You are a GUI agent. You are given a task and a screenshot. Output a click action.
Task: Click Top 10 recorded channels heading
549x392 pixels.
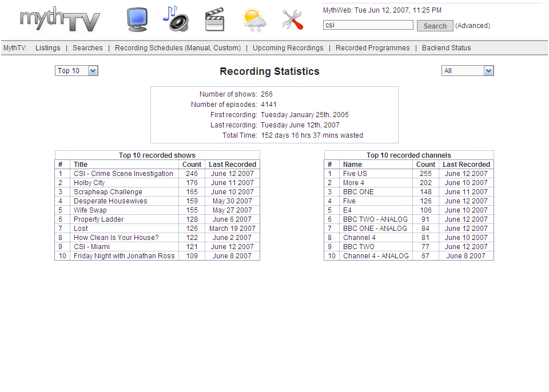408,155
